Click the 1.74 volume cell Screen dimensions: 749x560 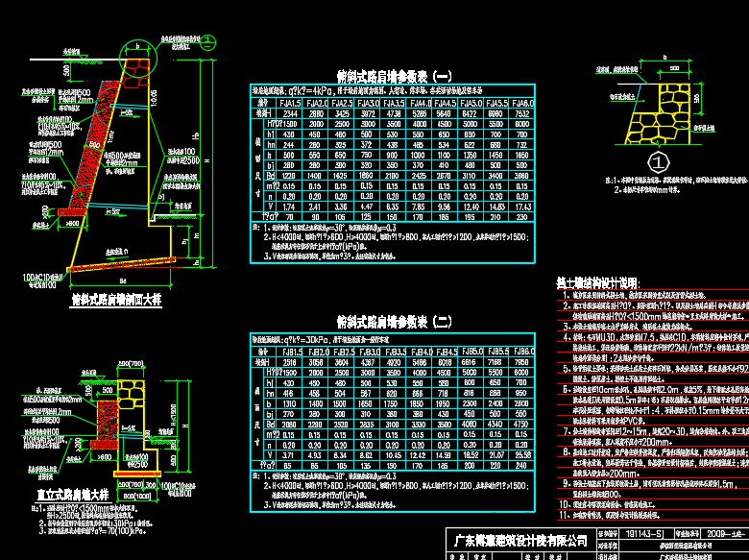(290, 207)
